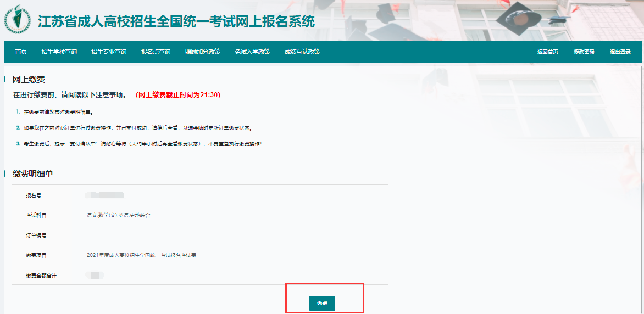Open the 首页 menu item

pyautogui.click(x=21, y=52)
